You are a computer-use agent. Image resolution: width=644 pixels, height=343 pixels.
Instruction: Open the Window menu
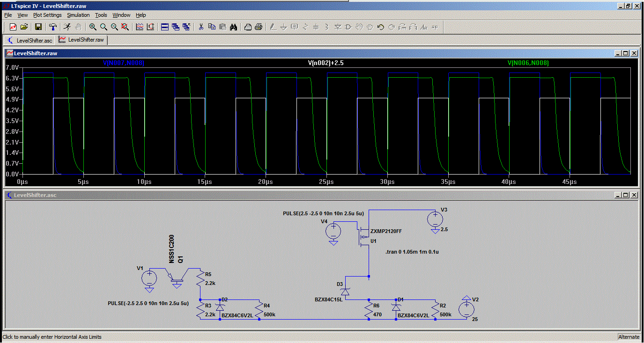click(x=122, y=15)
